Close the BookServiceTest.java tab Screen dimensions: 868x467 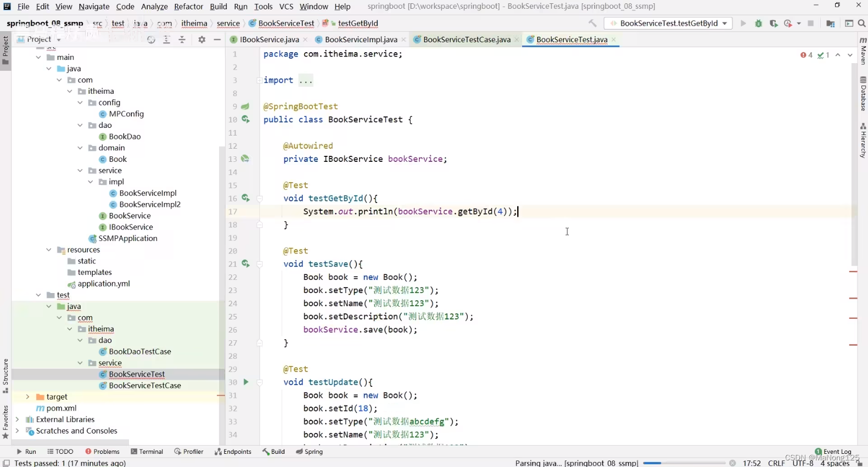click(614, 40)
